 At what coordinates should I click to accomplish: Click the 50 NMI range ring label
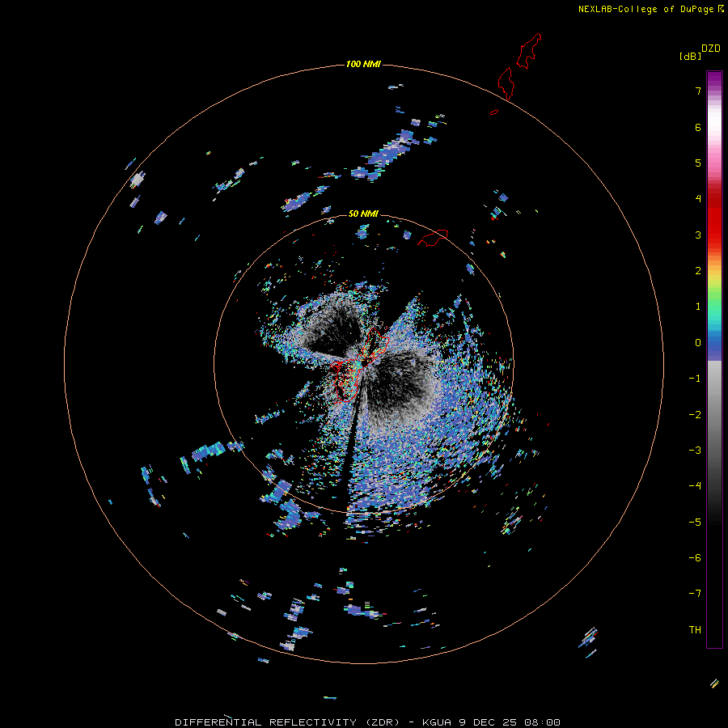[x=363, y=214]
